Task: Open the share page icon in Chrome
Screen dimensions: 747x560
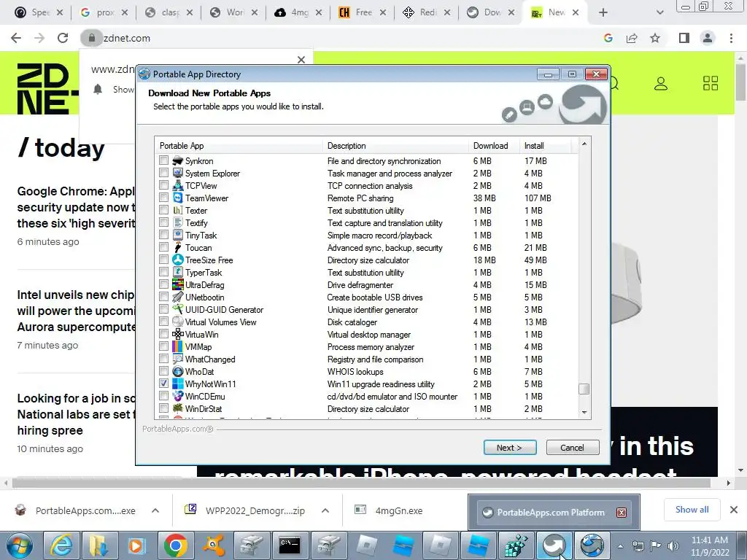Action: click(x=632, y=38)
